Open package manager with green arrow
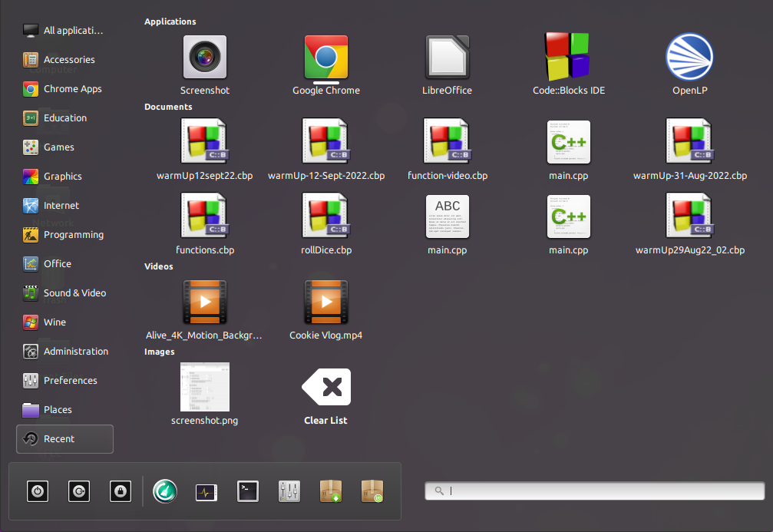The width and height of the screenshot is (773, 532). click(330, 491)
